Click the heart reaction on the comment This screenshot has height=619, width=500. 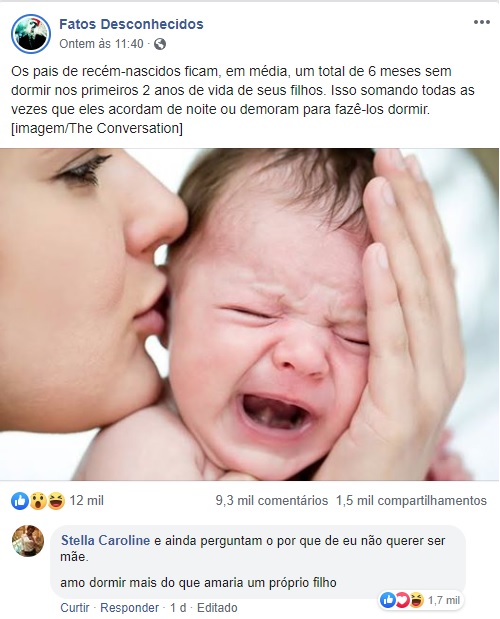(402, 600)
